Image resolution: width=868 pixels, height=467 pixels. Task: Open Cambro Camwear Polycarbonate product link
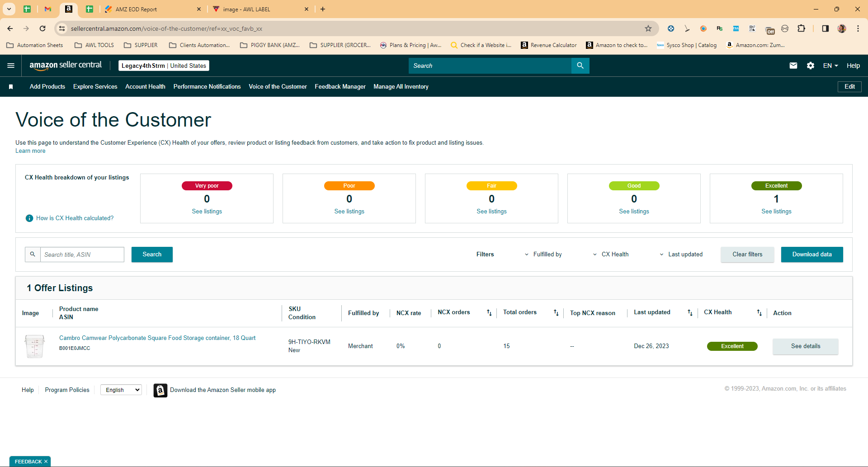157,338
